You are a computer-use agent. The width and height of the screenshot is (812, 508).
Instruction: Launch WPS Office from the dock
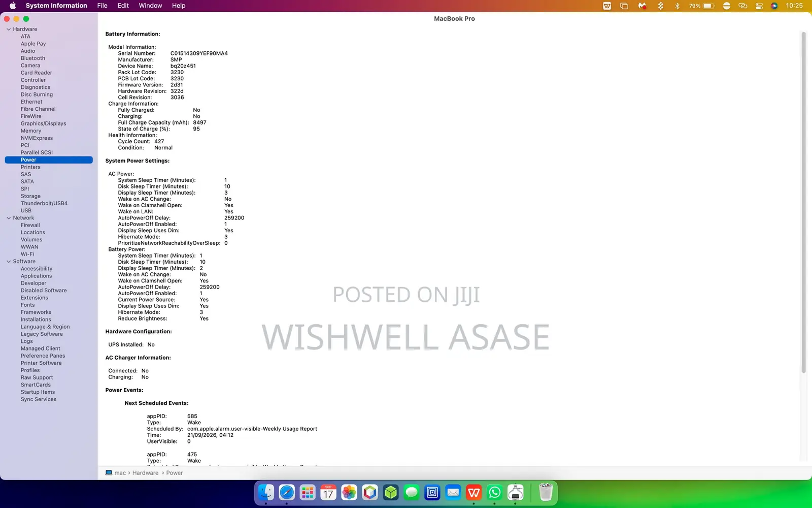(474, 492)
